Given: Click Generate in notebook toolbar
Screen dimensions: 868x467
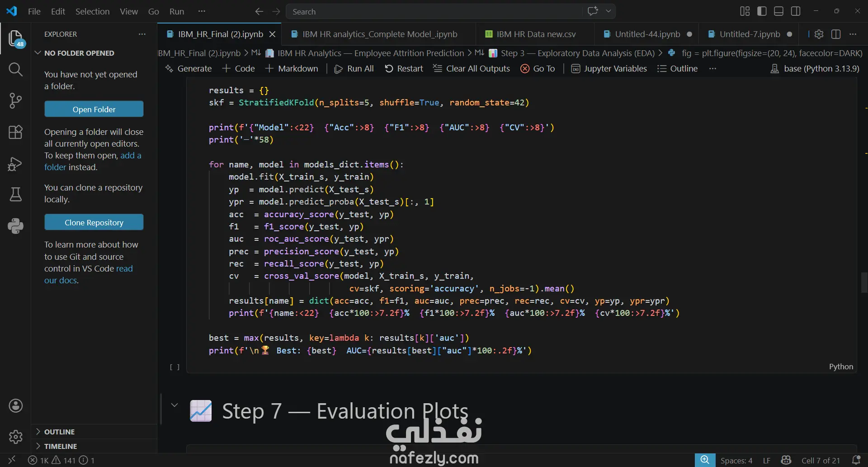Looking at the screenshot, I should pyautogui.click(x=189, y=68).
